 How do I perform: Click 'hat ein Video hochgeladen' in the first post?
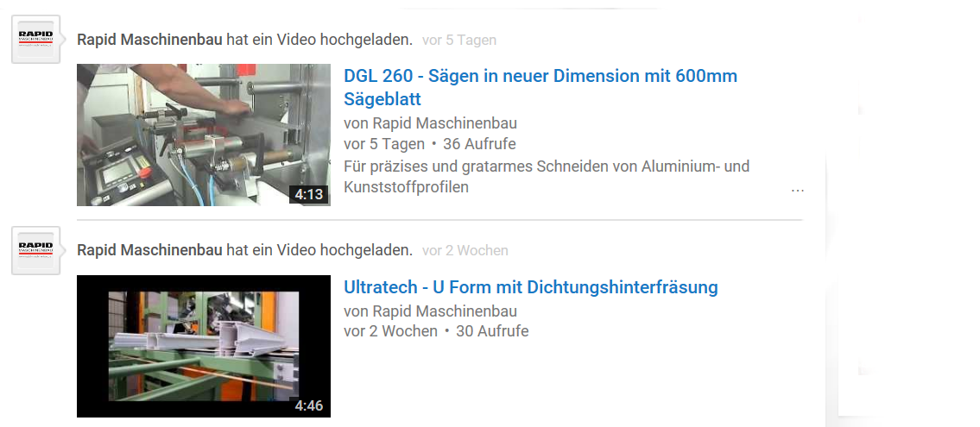[x=319, y=40]
